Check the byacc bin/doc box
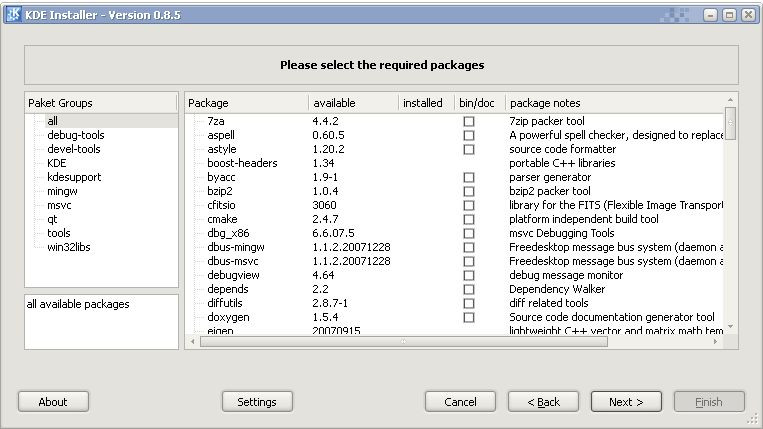This screenshot has width=763, height=429. coord(469,178)
